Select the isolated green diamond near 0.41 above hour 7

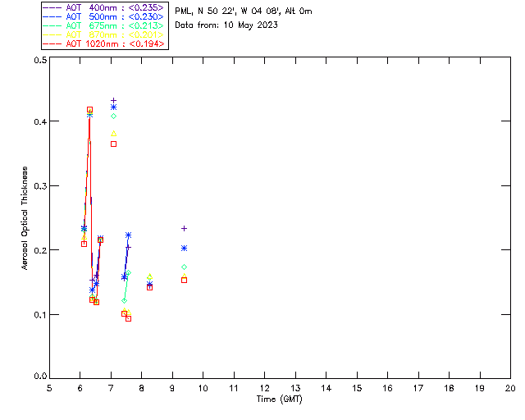point(113,116)
